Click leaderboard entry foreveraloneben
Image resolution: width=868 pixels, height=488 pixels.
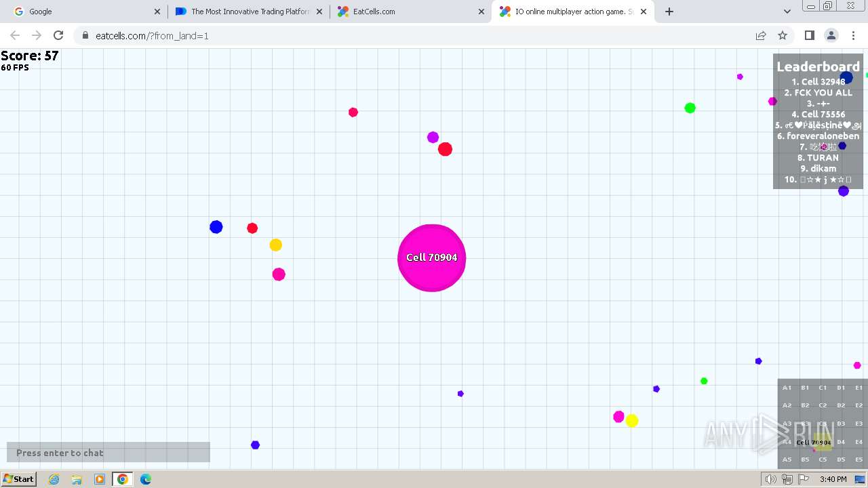click(818, 136)
